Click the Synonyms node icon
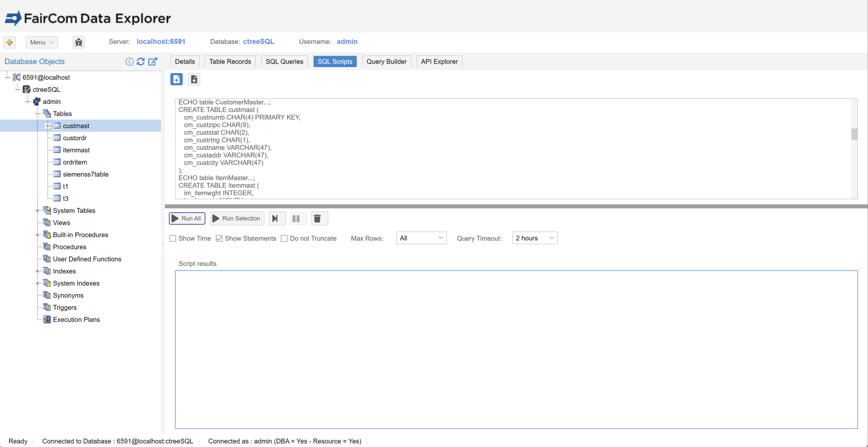Screen dimensions: 868x447 (47, 295)
